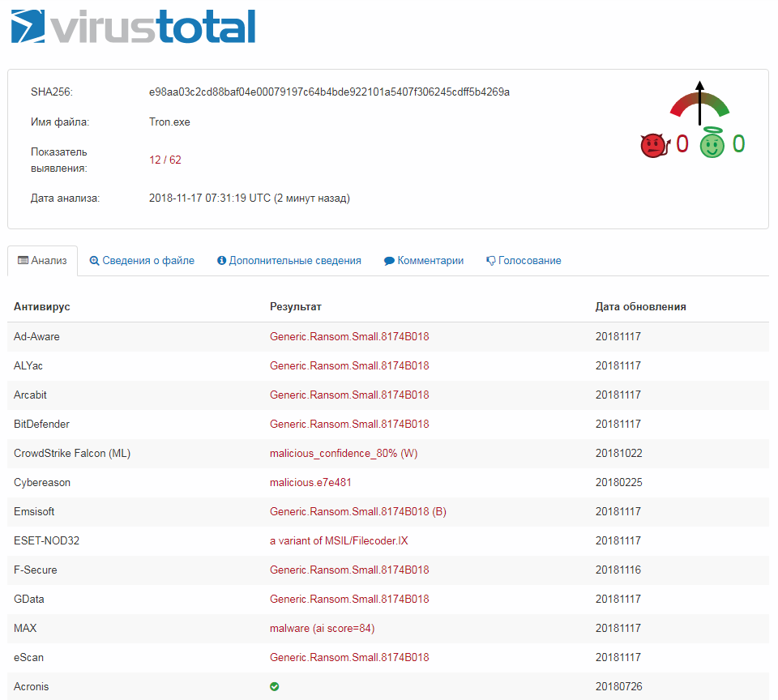
Task: Click CrowdStrike Falcon (ML) row name
Action: (x=72, y=454)
